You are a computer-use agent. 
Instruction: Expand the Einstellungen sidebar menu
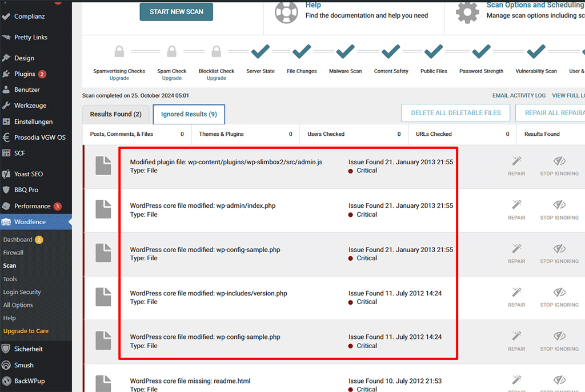tap(33, 122)
